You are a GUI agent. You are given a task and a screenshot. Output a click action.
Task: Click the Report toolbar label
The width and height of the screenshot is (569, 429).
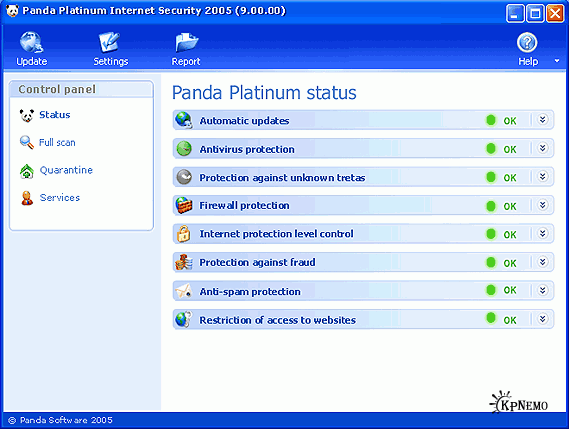coord(186,61)
